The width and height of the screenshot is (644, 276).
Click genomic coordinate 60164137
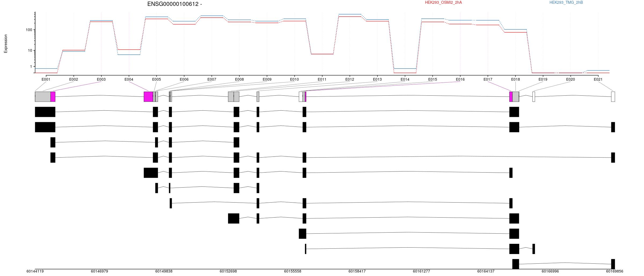pos(486,271)
